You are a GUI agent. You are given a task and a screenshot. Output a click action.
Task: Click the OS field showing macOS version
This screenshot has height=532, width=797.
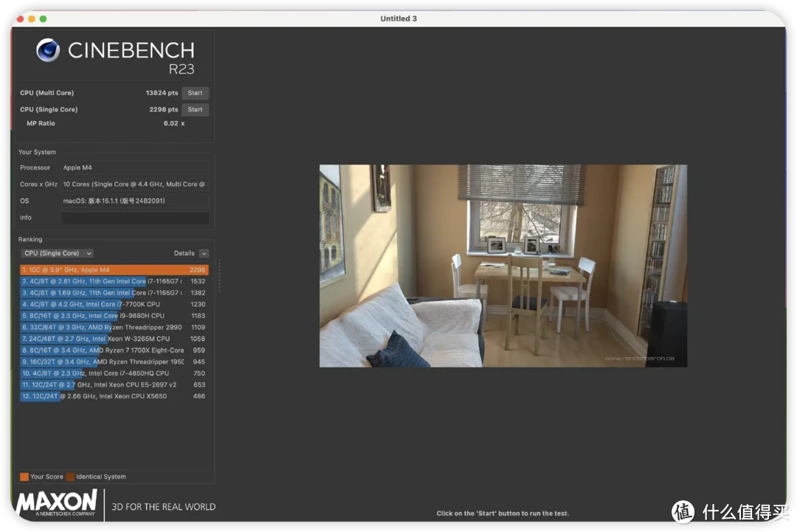pyautogui.click(x=134, y=201)
